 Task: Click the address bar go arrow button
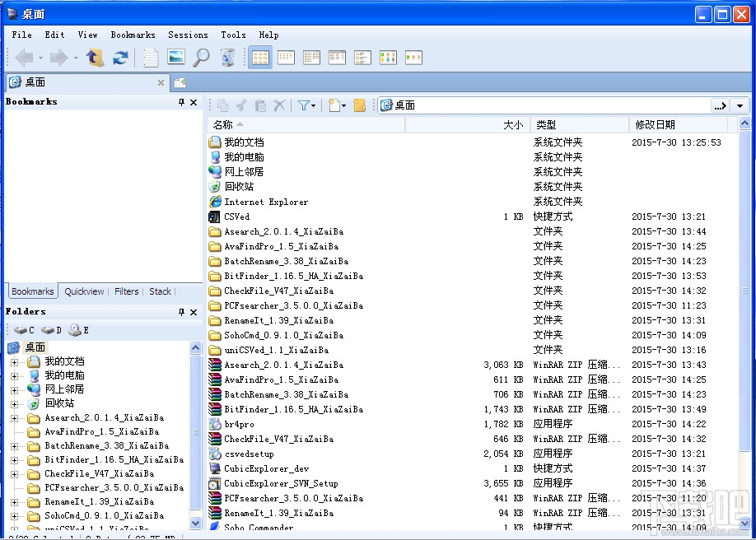[721, 105]
